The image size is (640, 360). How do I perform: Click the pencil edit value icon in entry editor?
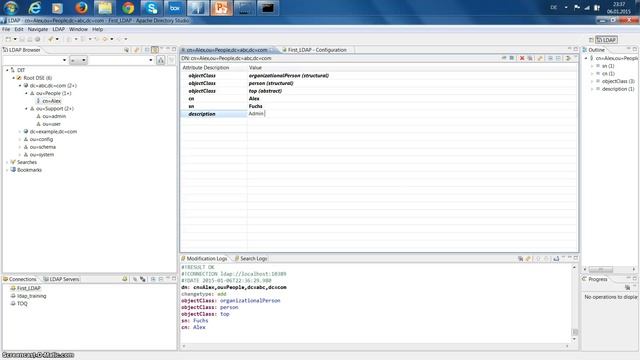pyautogui.click(x=540, y=58)
